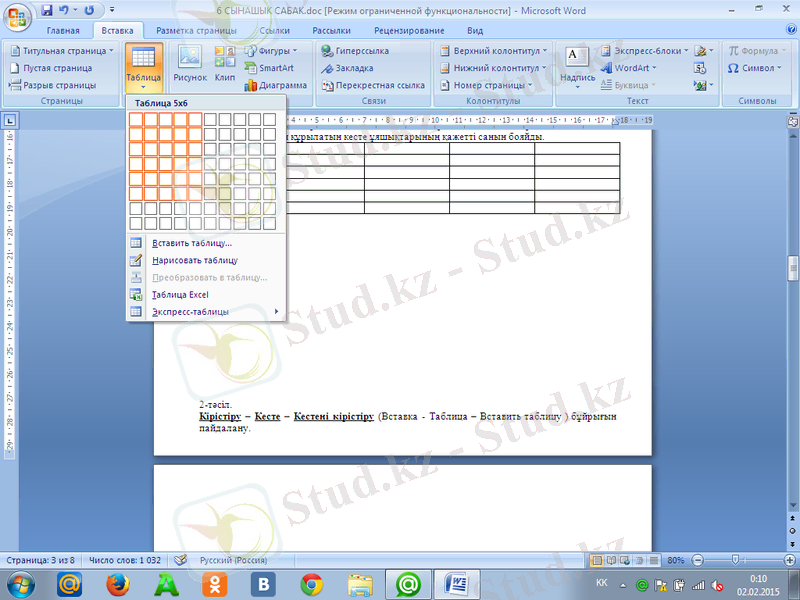Screen dimensions: 800x600
Task: Pick the top-left cell in table grid
Action: [136, 119]
